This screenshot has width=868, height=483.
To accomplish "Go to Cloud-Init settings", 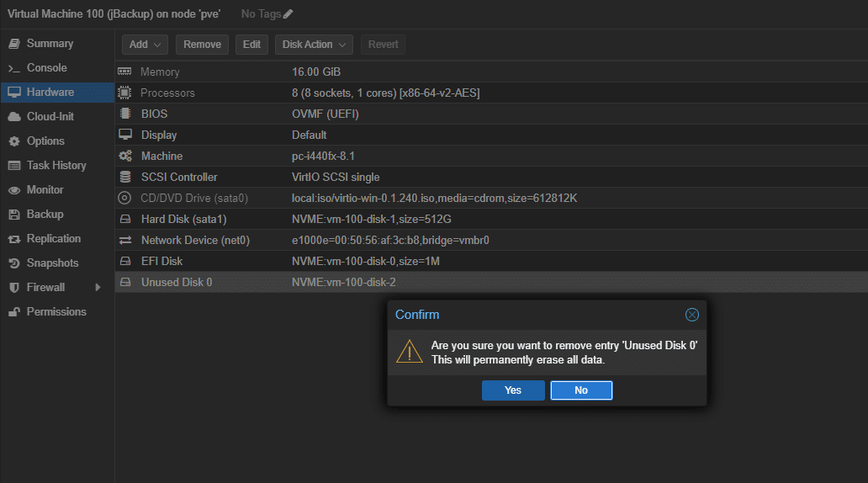I will (57, 116).
